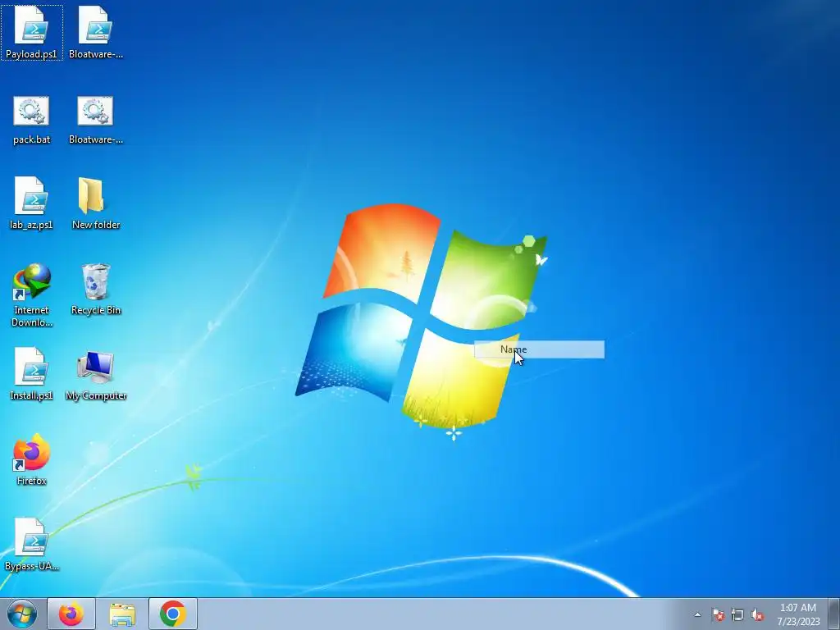Open Google Chrome from the taskbar
The width and height of the screenshot is (840, 630).
pos(172,614)
